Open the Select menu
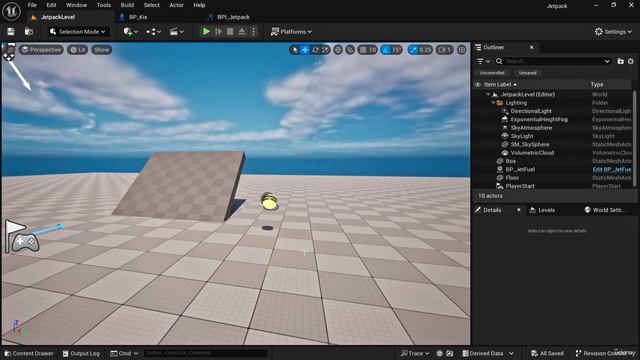640x360 pixels. (x=151, y=5)
